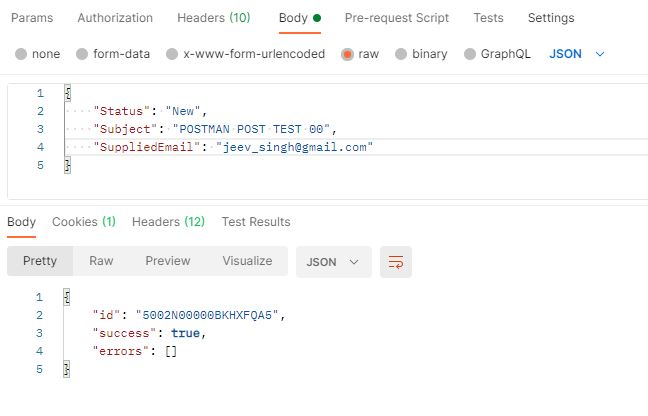Open the request Settings tab
648x416 pixels.
click(551, 18)
